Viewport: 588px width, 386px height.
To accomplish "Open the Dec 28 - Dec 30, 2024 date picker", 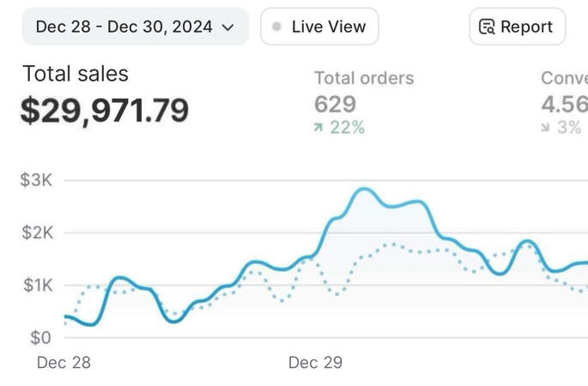I will tap(134, 27).
